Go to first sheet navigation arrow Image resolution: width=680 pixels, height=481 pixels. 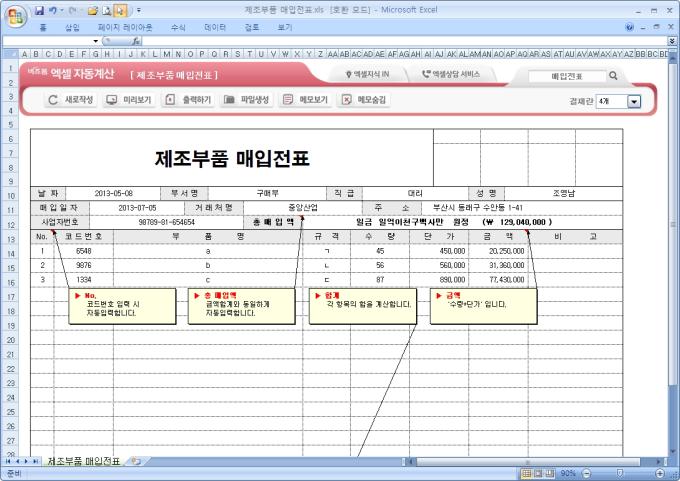(x=8, y=461)
